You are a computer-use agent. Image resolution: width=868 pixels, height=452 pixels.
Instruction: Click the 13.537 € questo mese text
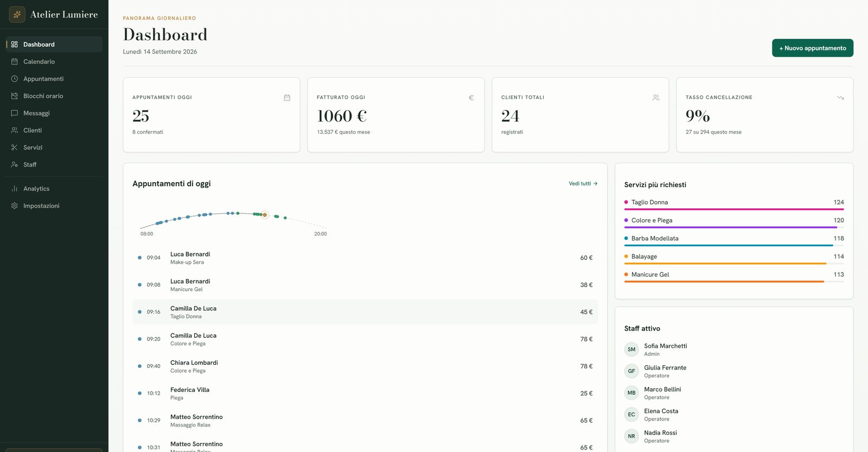pos(343,132)
